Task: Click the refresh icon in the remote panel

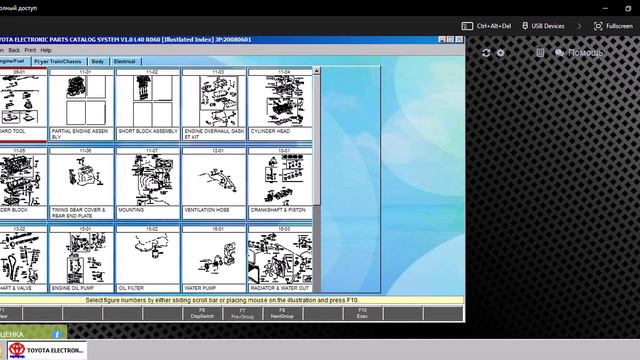Action: coord(486,53)
